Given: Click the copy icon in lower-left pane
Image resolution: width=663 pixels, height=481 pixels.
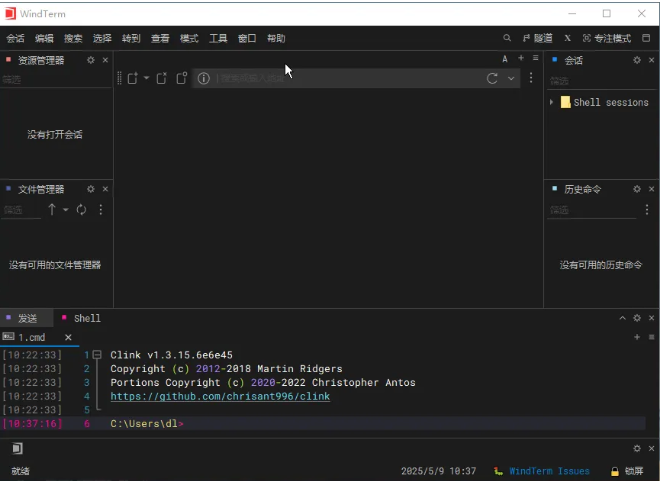Looking at the screenshot, I should 17,448.
